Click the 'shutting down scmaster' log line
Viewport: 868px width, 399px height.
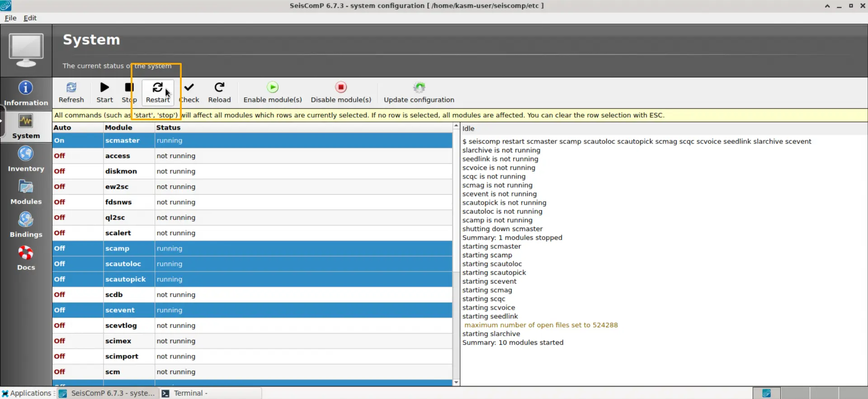pyautogui.click(x=502, y=229)
